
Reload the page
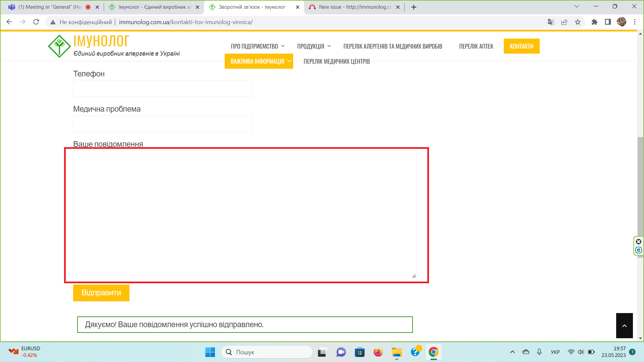tap(36, 22)
